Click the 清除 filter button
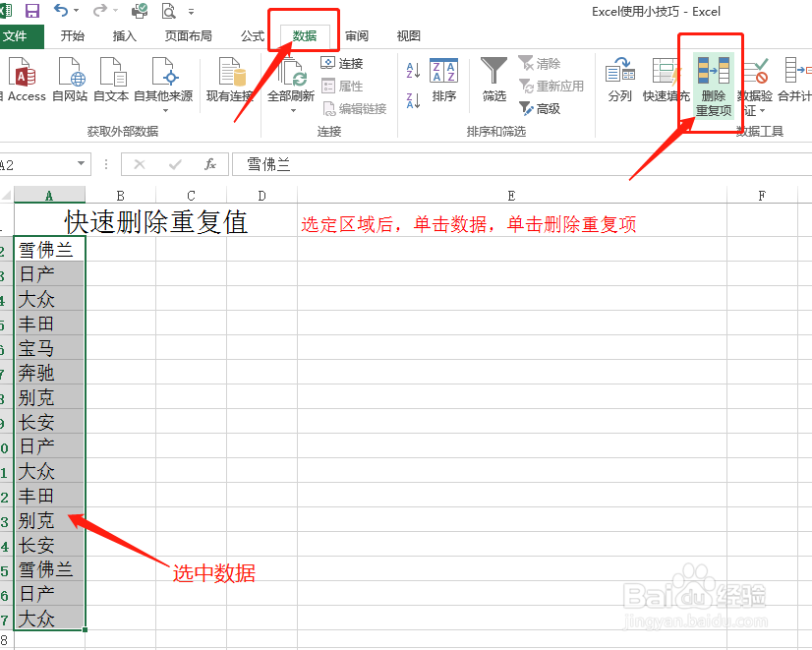This screenshot has height=650, width=812. 540,63
